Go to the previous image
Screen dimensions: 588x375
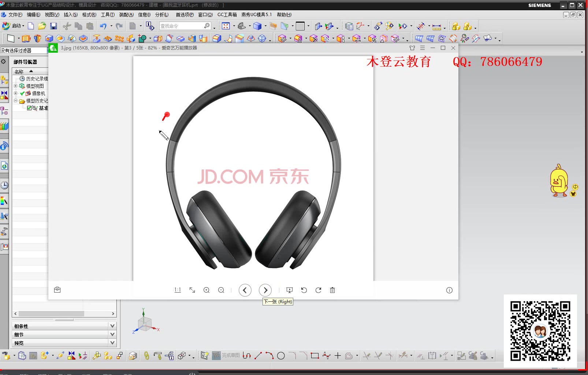(245, 290)
